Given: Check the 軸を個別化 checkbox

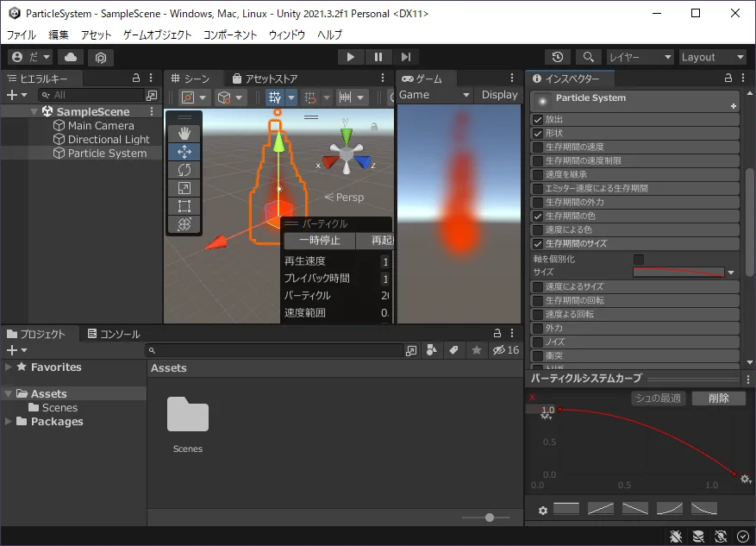Looking at the screenshot, I should (x=639, y=260).
